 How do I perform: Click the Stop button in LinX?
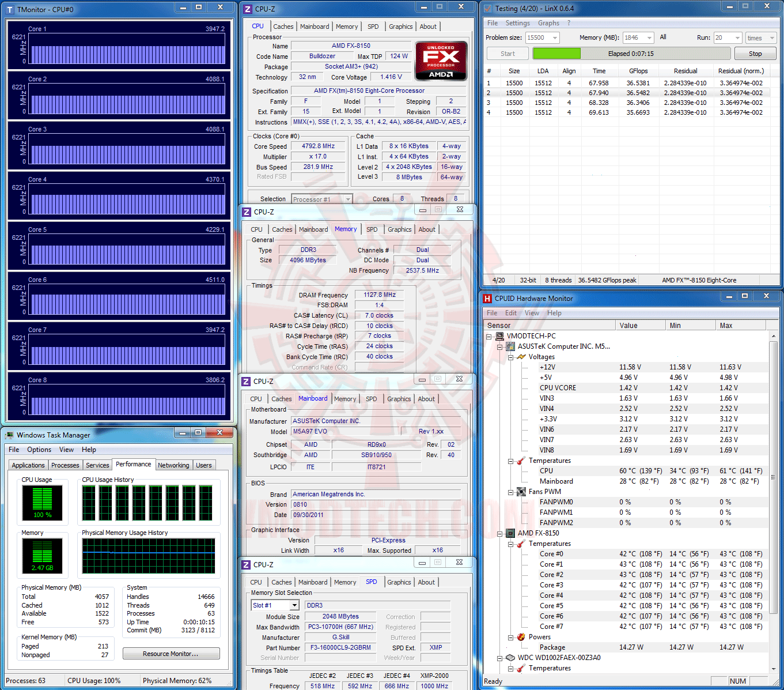(755, 54)
